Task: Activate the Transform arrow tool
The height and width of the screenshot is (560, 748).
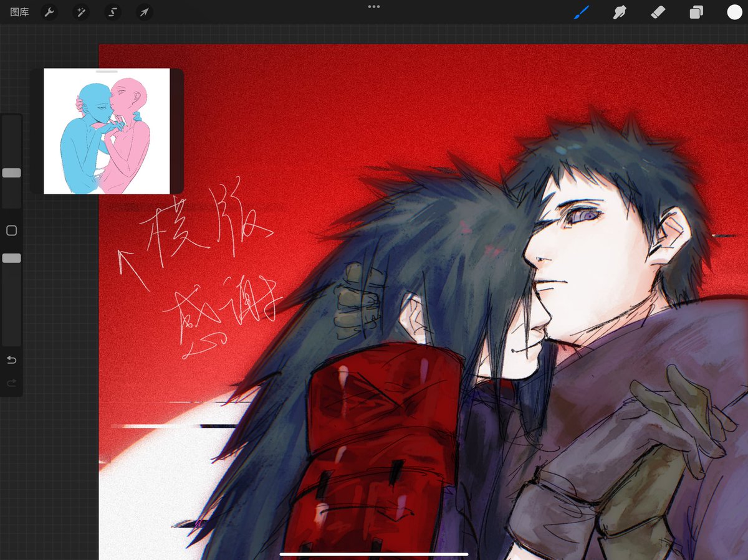Action: pos(145,12)
